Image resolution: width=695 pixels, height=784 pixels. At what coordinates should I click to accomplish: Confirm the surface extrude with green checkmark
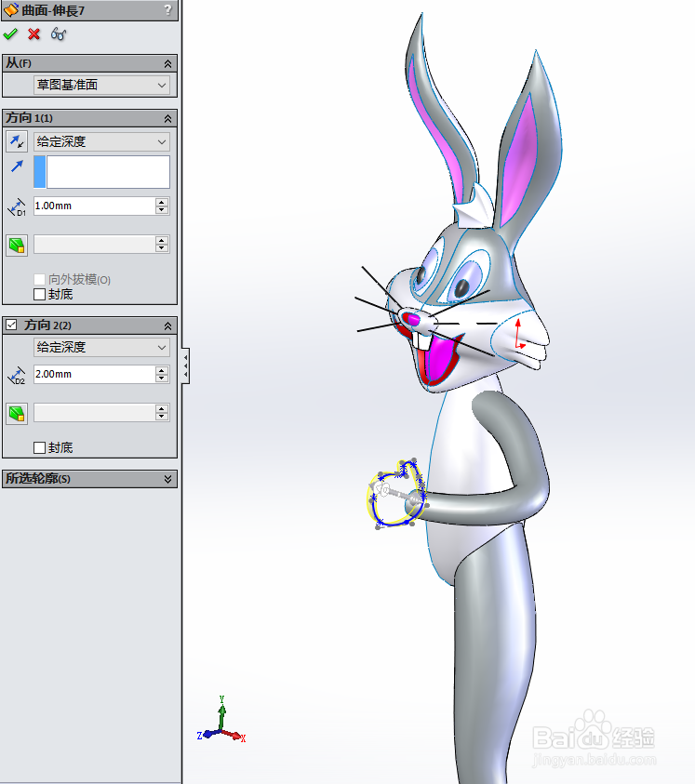(10, 34)
